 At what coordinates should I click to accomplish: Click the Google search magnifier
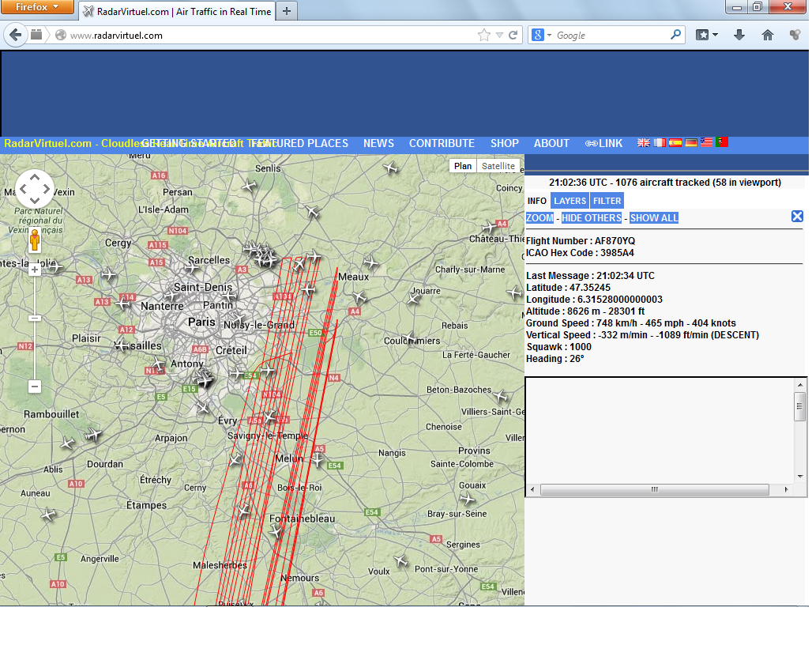(675, 35)
